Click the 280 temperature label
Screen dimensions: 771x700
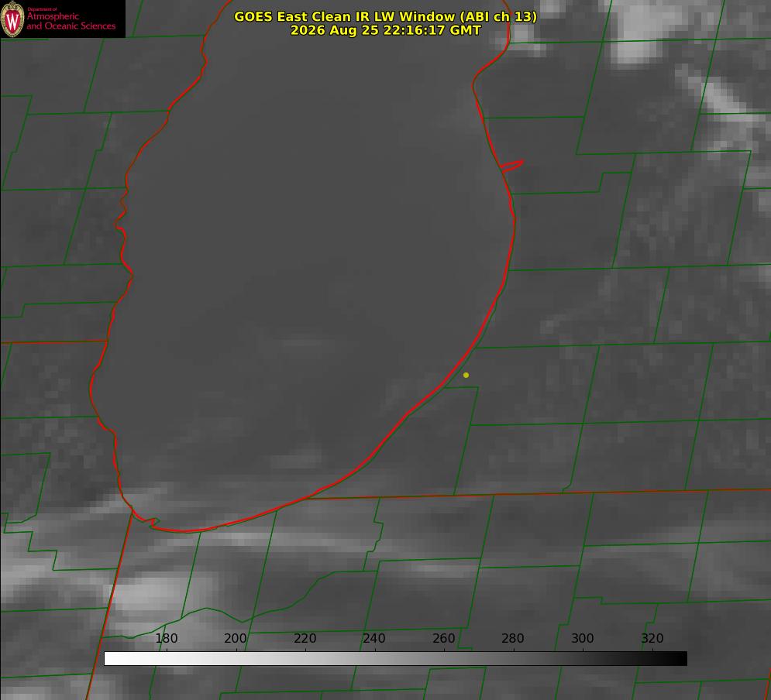coord(513,638)
